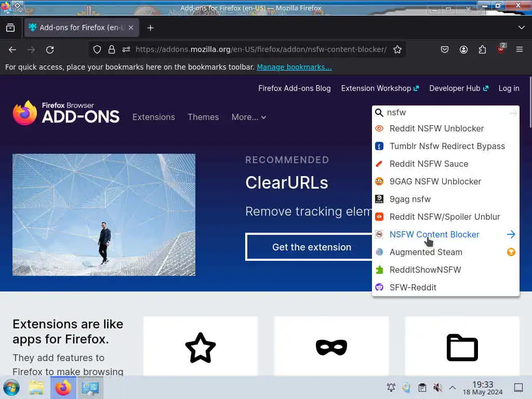The width and height of the screenshot is (532, 399).
Task: Click the mask privacy category card icon
Action: click(x=331, y=348)
